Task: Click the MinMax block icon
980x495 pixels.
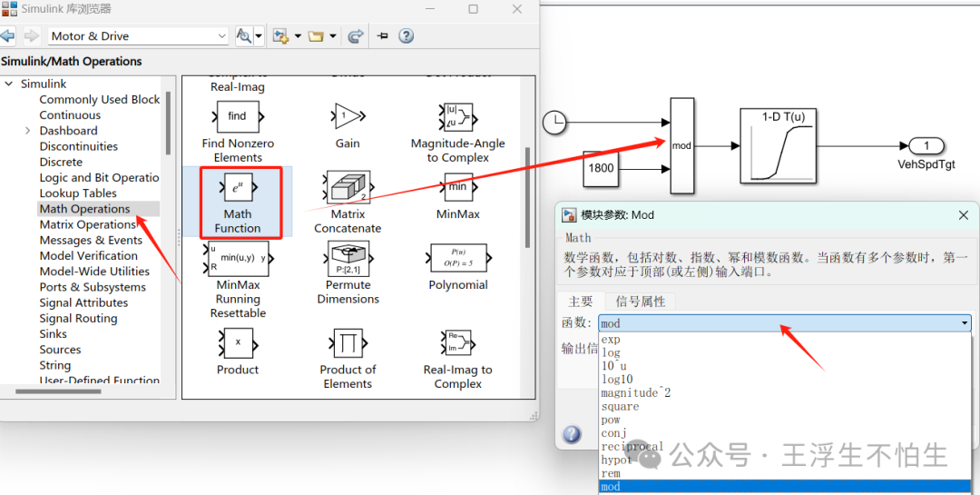Action: [457, 188]
